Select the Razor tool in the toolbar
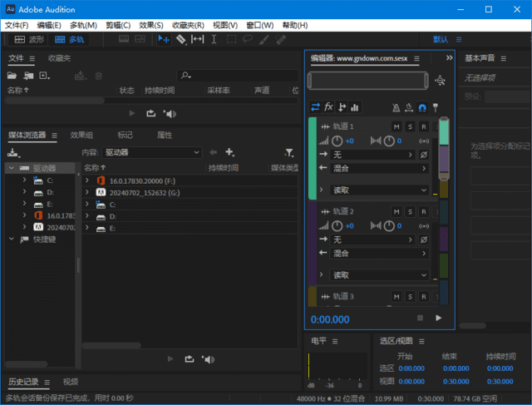The width and height of the screenshot is (532, 405). point(181,39)
